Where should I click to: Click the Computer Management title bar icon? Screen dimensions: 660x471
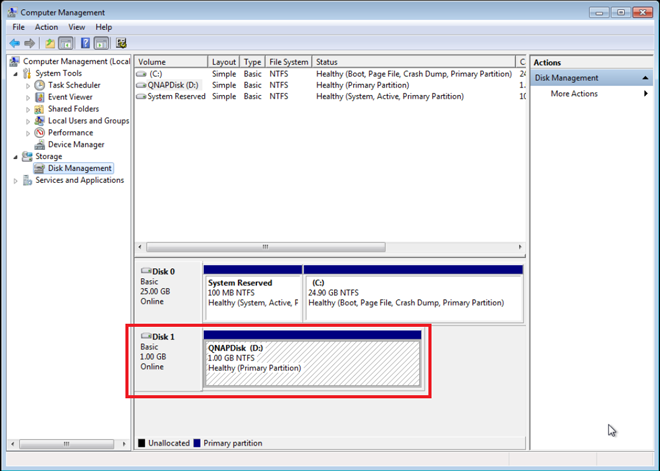pos(12,12)
